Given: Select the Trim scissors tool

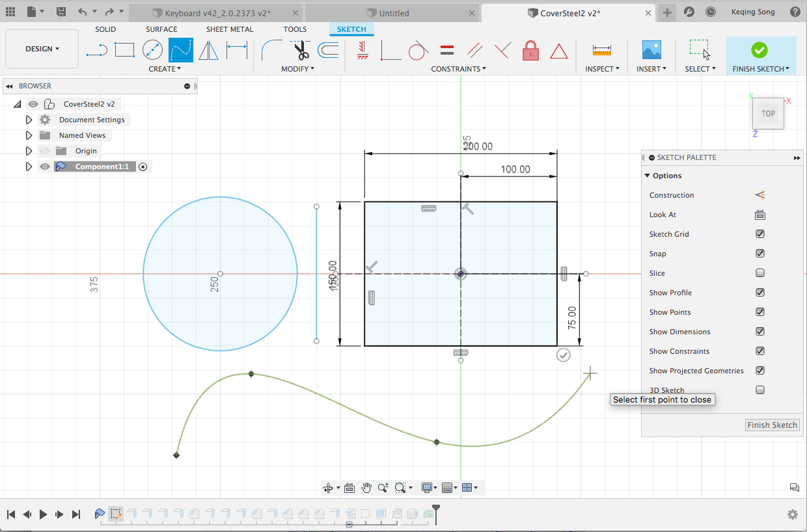Looking at the screenshot, I should tap(301, 50).
